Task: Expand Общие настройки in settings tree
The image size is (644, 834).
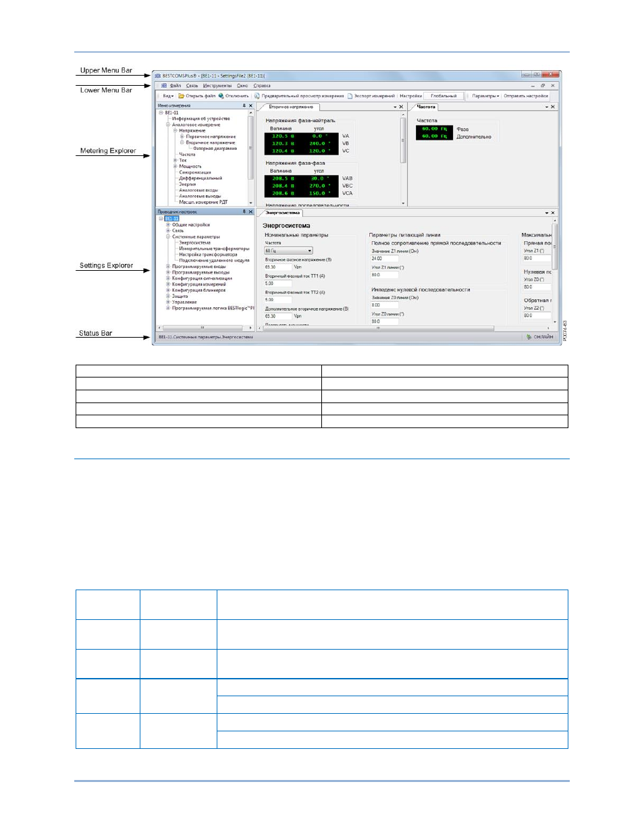Action: tap(168, 225)
